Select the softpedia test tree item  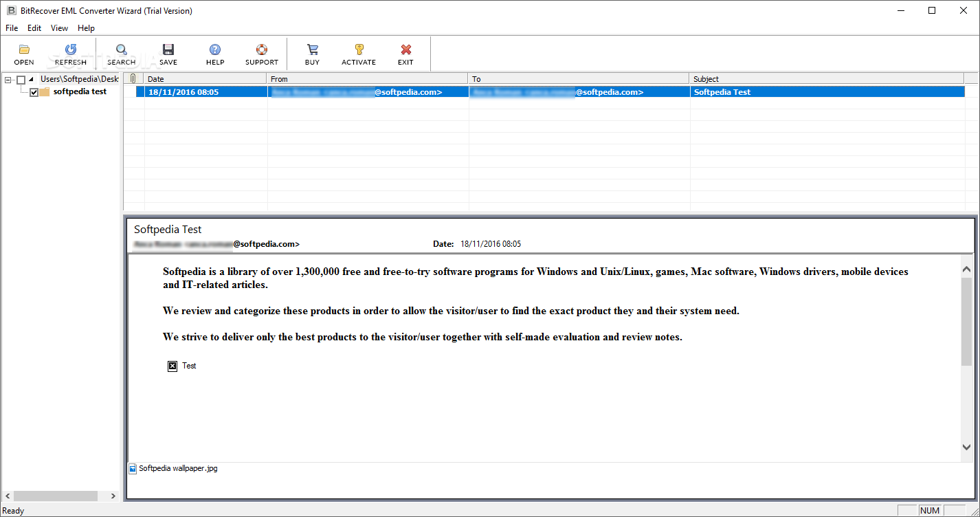[x=80, y=91]
